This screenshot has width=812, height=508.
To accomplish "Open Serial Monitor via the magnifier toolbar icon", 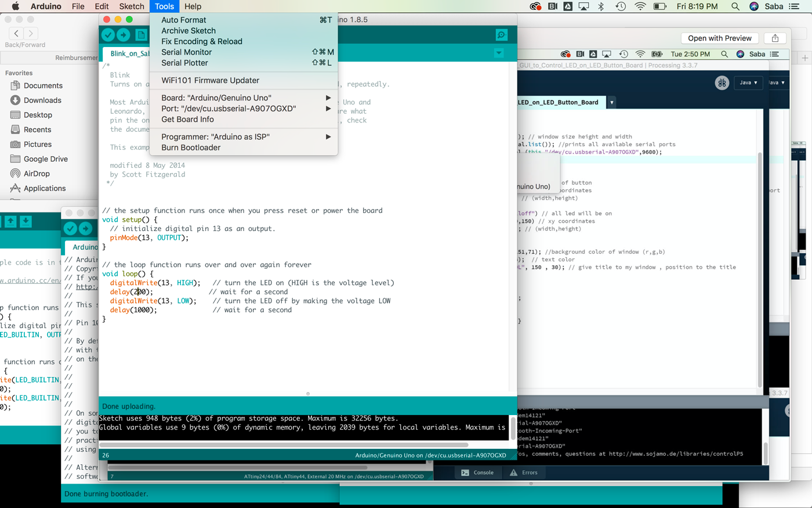I will [x=502, y=35].
